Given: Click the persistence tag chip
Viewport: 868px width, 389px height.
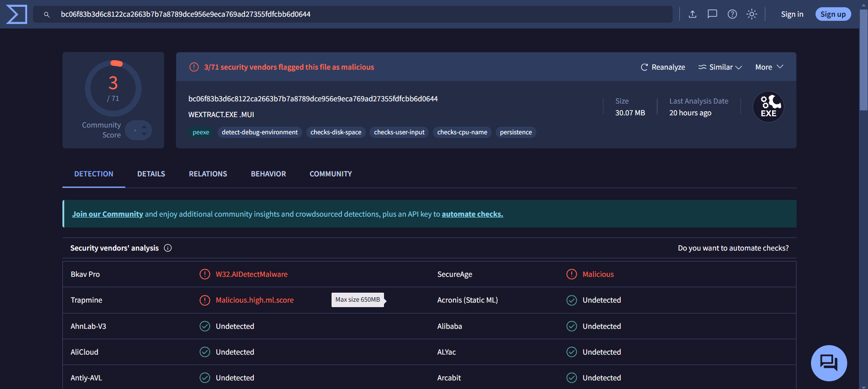Looking at the screenshot, I should [x=516, y=132].
